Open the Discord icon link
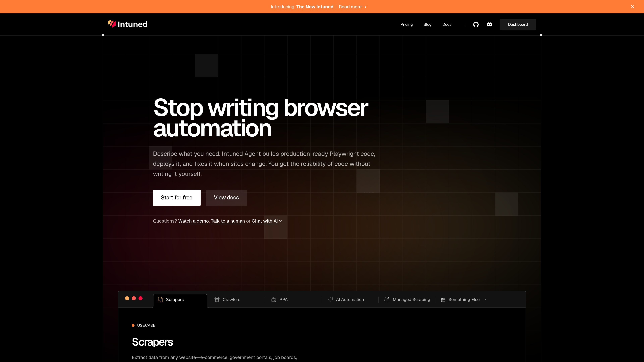The width and height of the screenshot is (644, 362). click(x=489, y=24)
